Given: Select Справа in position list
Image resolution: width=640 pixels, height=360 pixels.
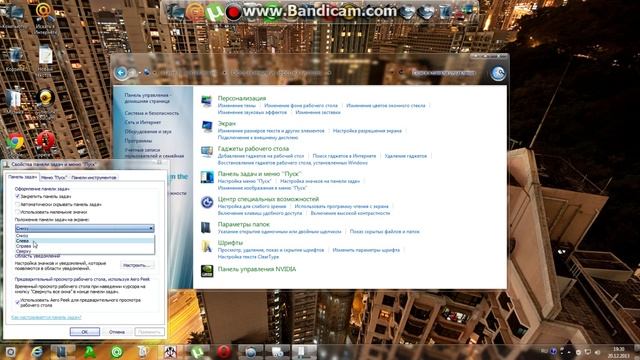Looking at the screenshot, I should tap(85, 246).
